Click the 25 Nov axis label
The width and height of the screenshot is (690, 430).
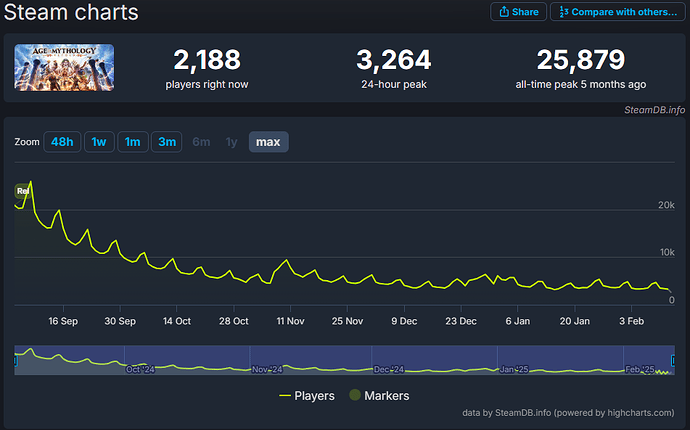coord(347,321)
